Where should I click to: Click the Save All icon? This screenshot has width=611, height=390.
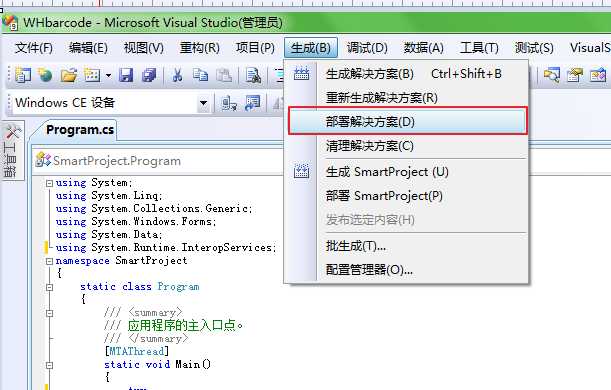pos(149,75)
